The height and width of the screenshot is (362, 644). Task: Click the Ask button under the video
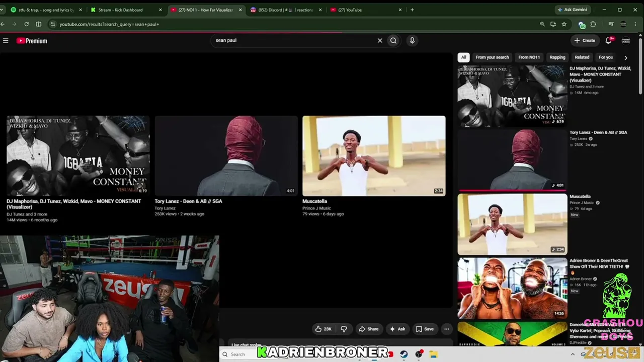coord(397,329)
